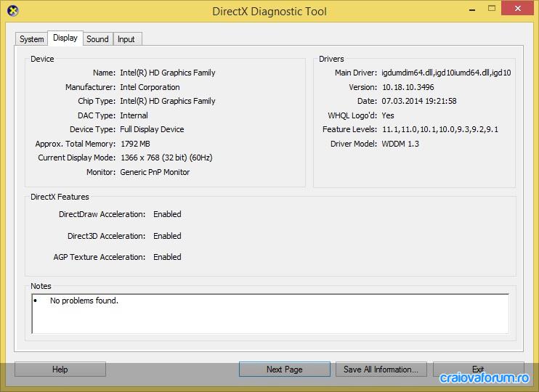The image size is (539, 392).
Task: Click 'Full Display Device' value
Action: click(x=152, y=129)
